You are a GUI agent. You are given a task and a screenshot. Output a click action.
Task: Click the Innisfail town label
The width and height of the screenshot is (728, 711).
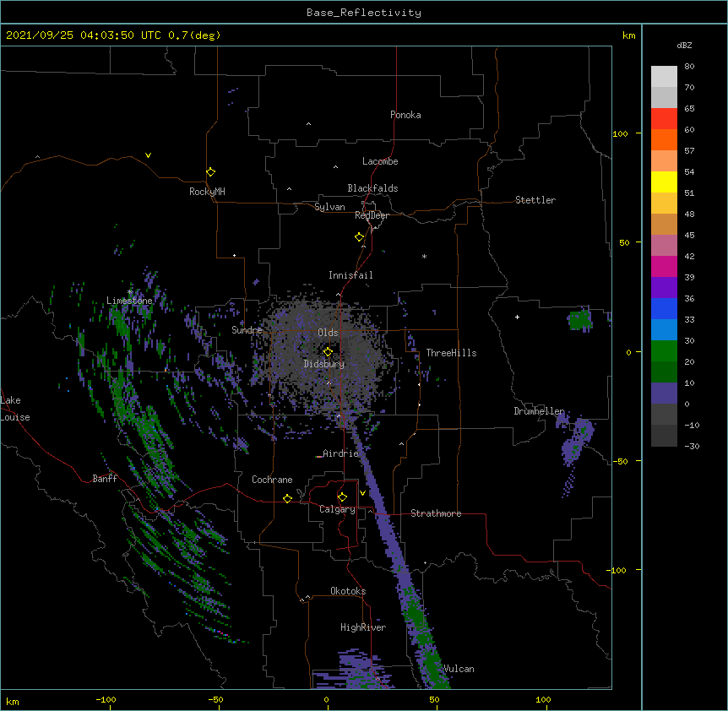[x=350, y=275]
